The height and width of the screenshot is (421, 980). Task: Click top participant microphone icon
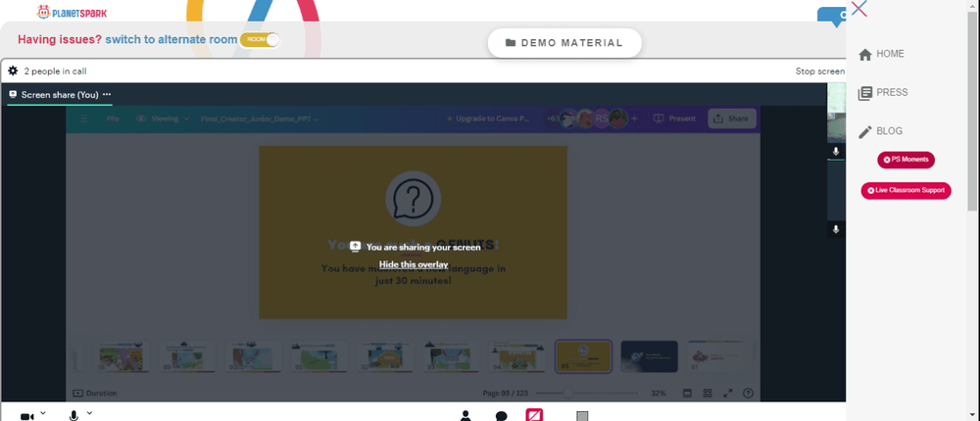pos(836,151)
